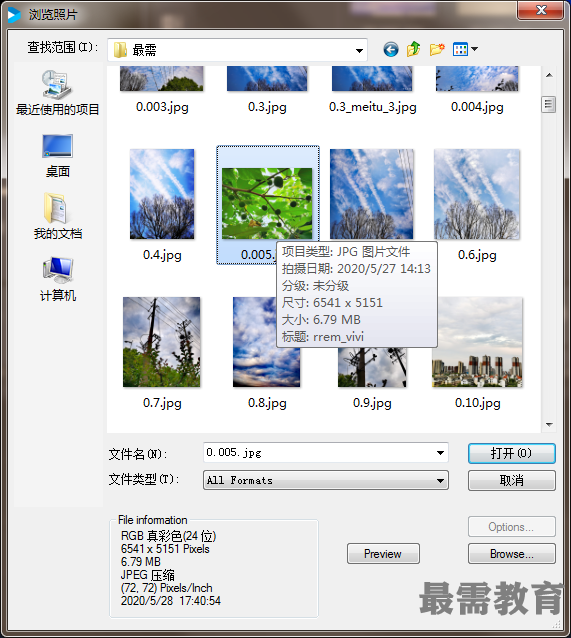571x638 pixels.
Task: Open Computer (计算机) in sidebar
Action: point(57,280)
